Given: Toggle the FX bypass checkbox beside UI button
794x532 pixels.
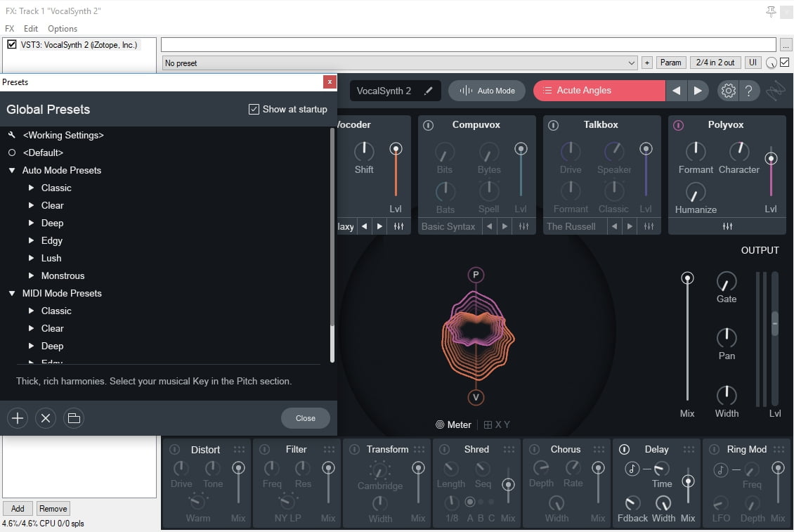Looking at the screenshot, I should 784,63.
